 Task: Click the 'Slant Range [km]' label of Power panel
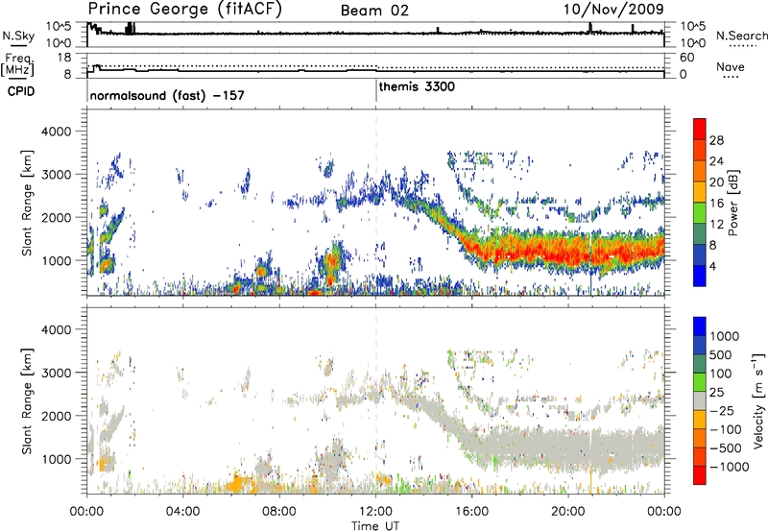coord(27,203)
